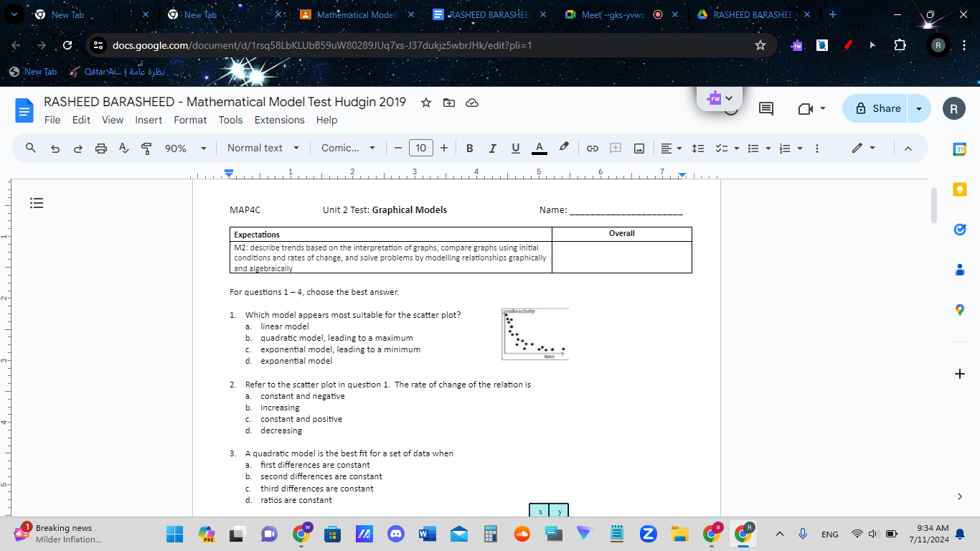Image resolution: width=980 pixels, height=551 pixels.
Task: Edit the font size field
Action: click(421, 148)
